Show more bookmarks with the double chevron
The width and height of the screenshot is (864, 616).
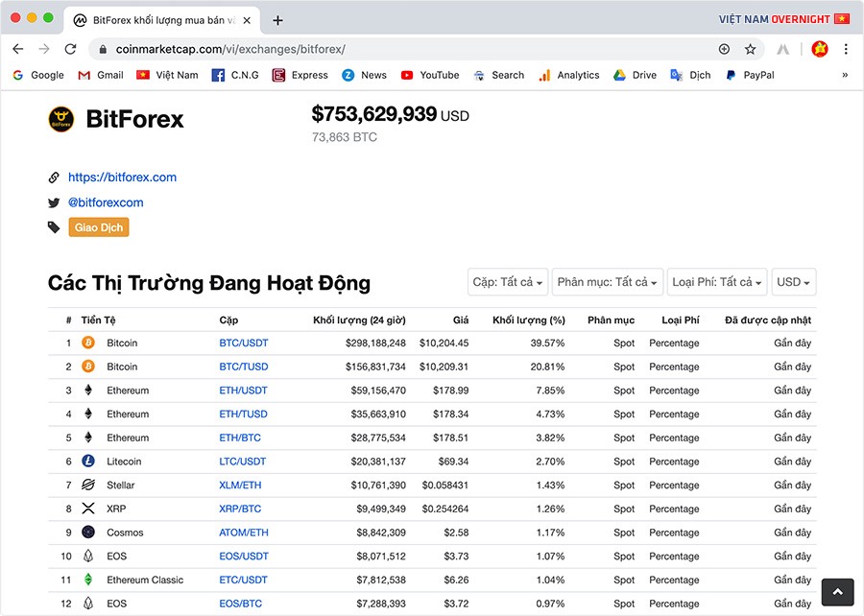tap(845, 75)
